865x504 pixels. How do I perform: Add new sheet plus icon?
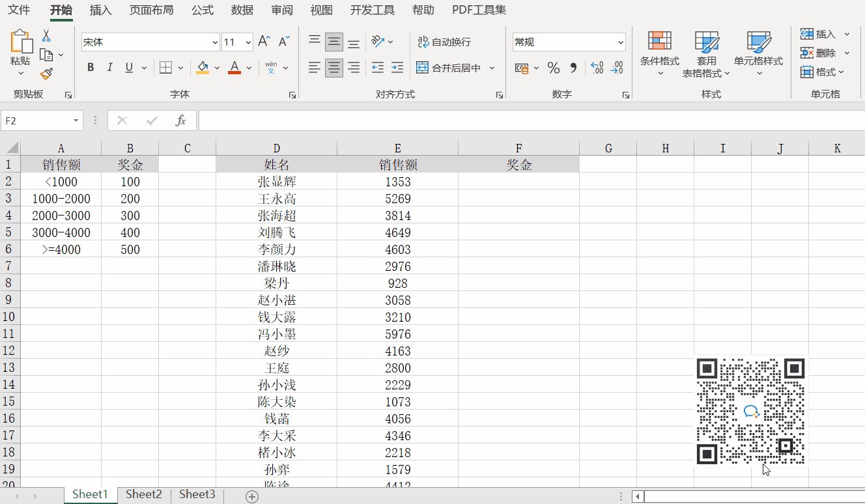point(252,497)
